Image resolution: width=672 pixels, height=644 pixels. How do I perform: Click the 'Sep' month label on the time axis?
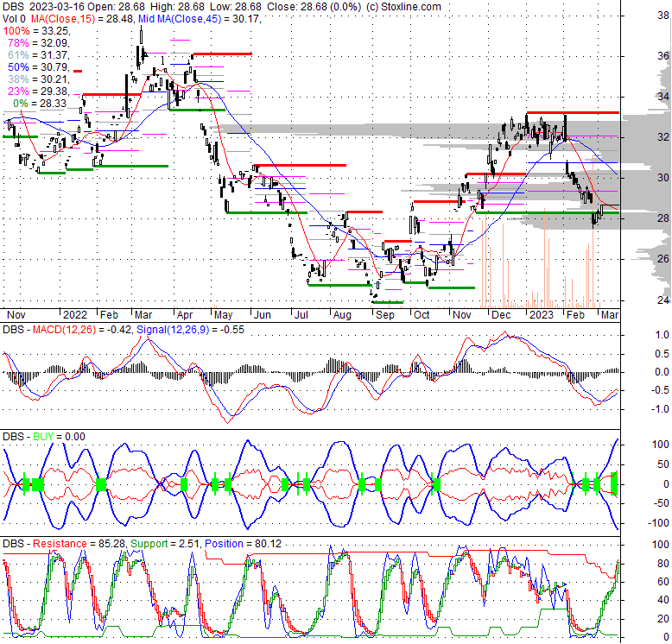(x=385, y=315)
